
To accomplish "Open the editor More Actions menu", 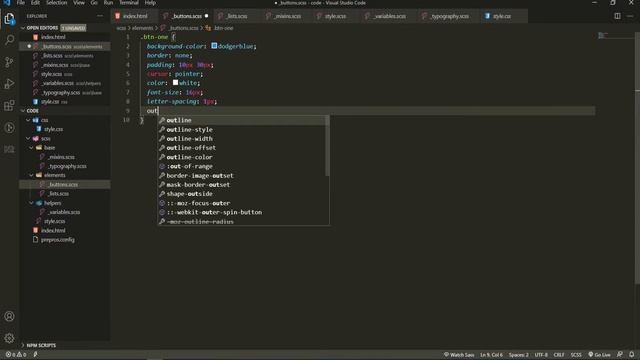I will tap(630, 16).
